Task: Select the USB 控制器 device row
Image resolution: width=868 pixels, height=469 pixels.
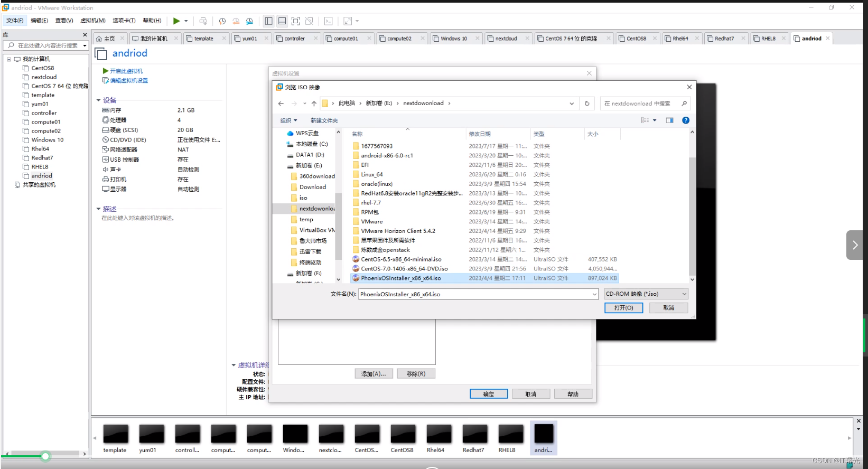Action: click(x=161, y=160)
